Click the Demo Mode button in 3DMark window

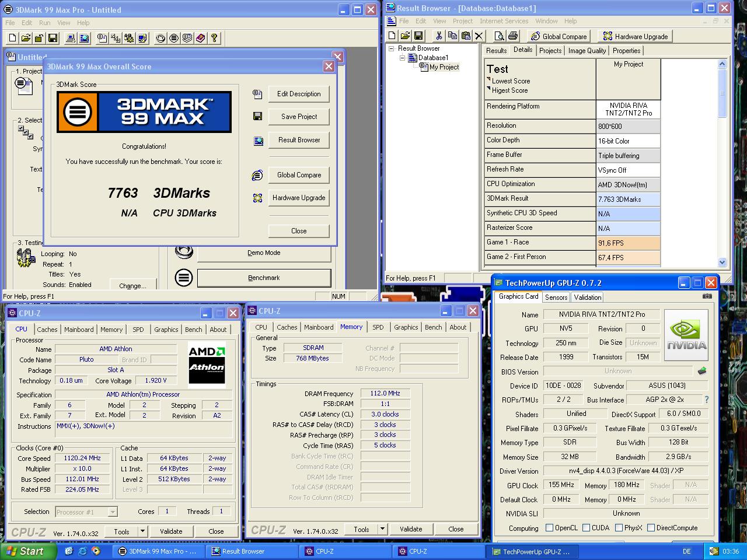264,253
